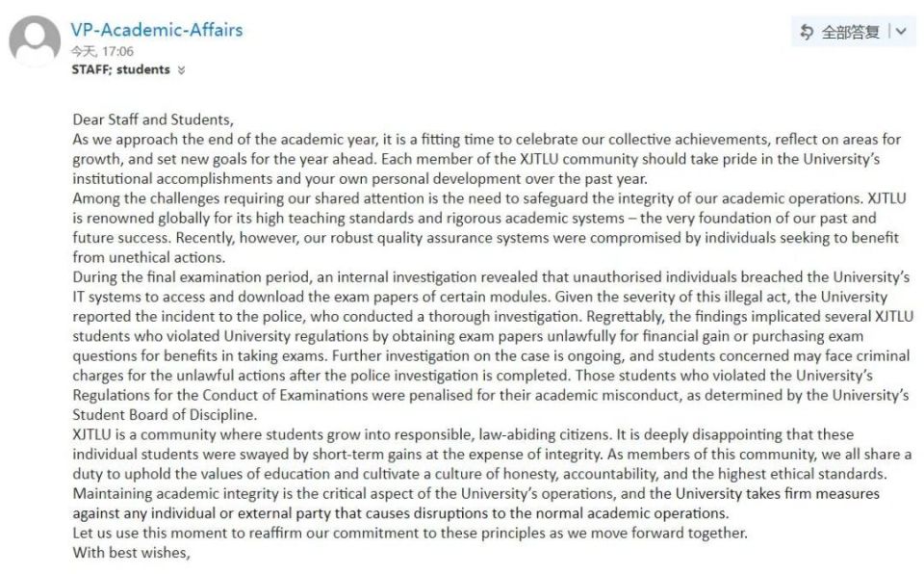Viewport: 924px width, 574px height.
Task: Click the 'Dear Staff and Students' greeting
Action: click(153, 119)
